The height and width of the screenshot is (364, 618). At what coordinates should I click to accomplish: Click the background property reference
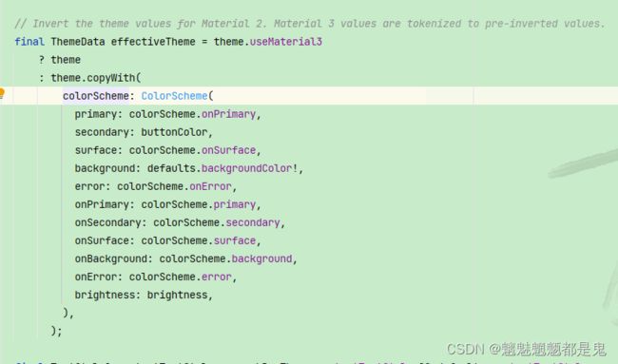[x=261, y=259]
